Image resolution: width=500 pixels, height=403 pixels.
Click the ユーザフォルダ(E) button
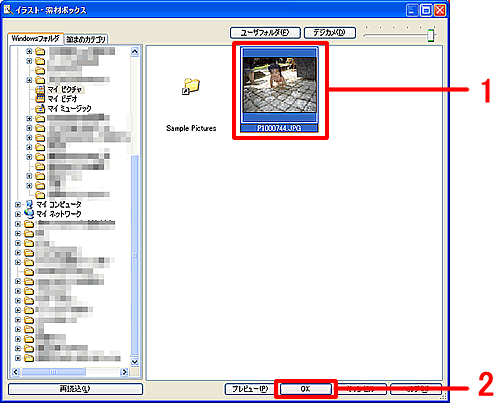coord(265,33)
